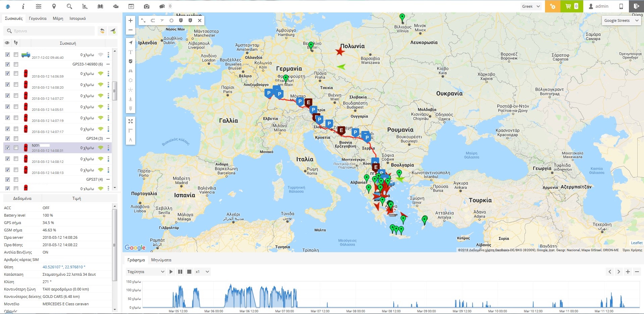Viewport: 644px width, 314px height.
Task: Click the admin account button
Action: tap(598, 6)
